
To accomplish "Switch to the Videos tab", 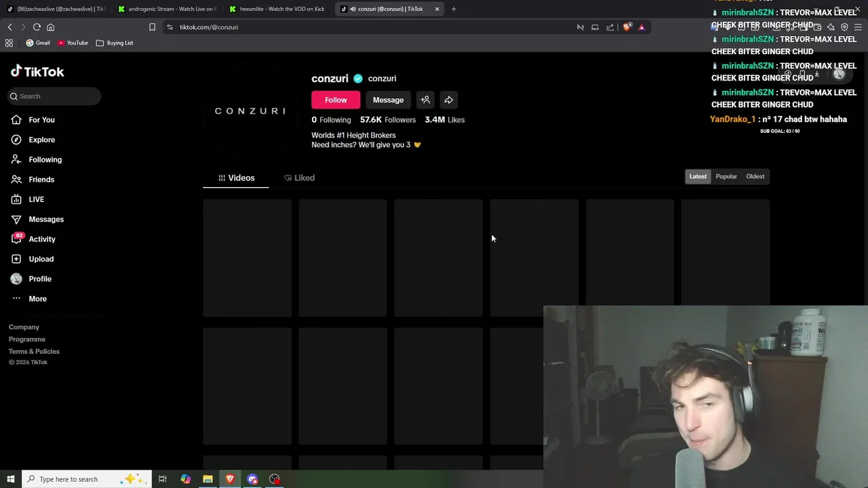I will pos(236,178).
